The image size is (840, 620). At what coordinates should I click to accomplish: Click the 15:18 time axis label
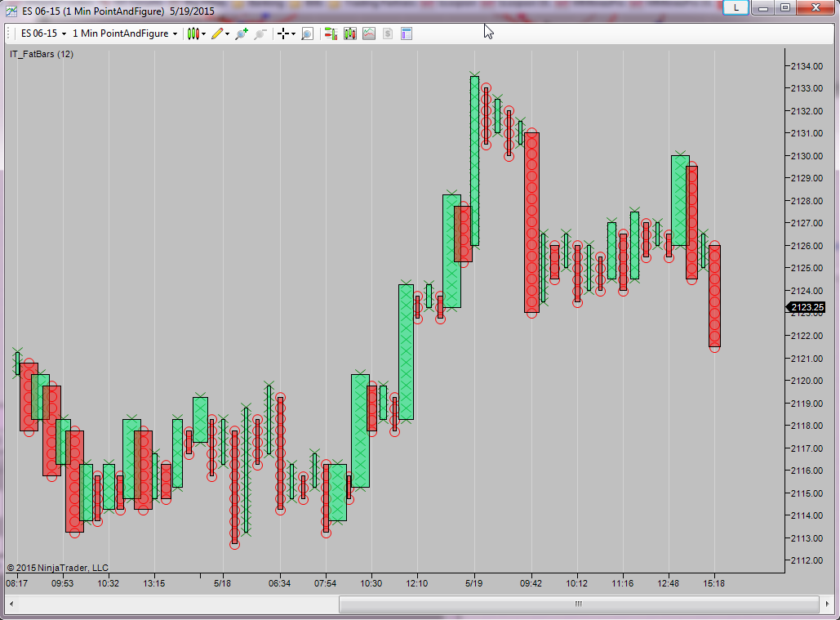click(714, 583)
